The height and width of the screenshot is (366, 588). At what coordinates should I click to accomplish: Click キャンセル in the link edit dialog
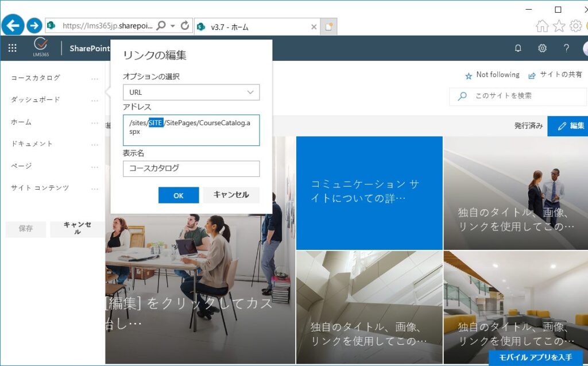click(231, 195)
